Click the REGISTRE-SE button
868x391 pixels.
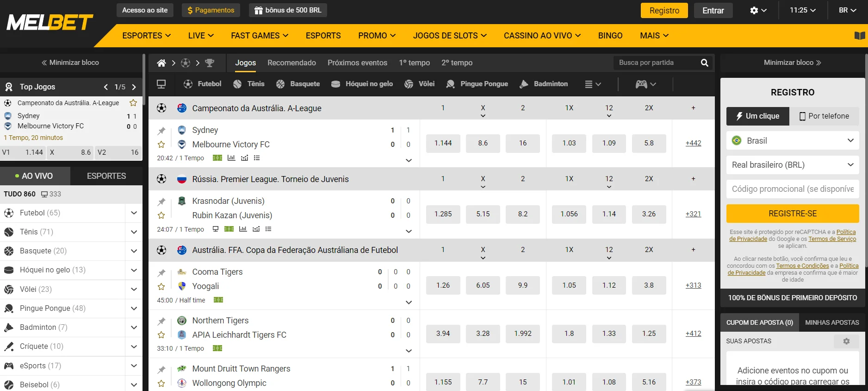coord(793,214)
